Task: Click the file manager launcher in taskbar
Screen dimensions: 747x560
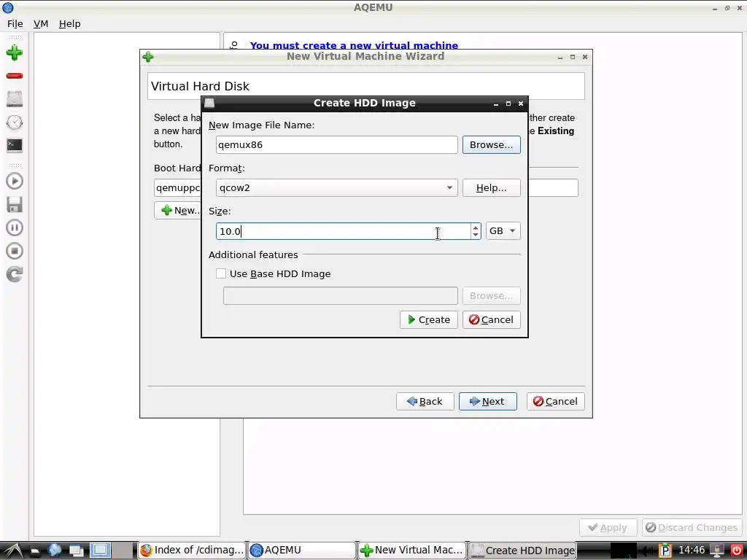Action: [35, 551]
